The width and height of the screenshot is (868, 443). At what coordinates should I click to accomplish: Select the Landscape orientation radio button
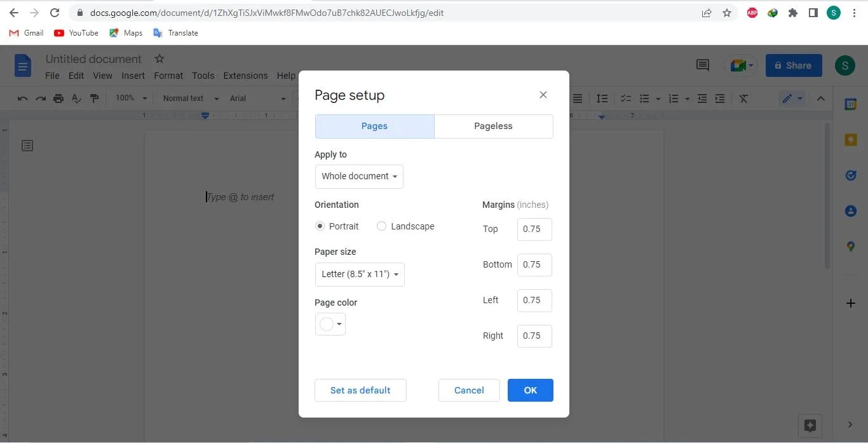(x=381, y=226)
